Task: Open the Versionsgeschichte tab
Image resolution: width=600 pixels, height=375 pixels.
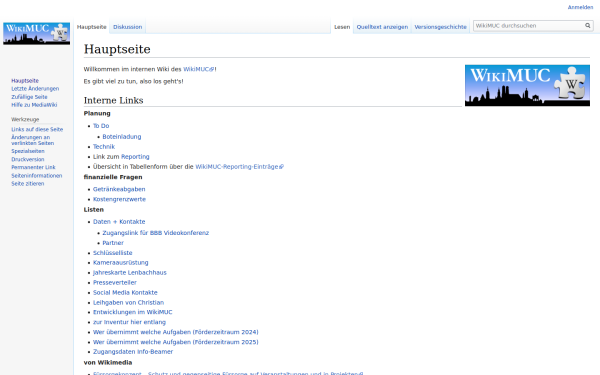Action: 440,27
